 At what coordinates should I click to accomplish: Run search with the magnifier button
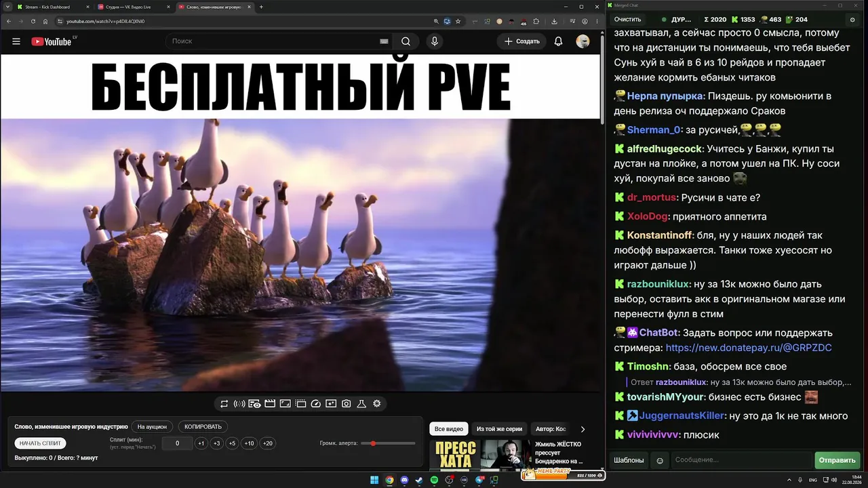[406, 41]
